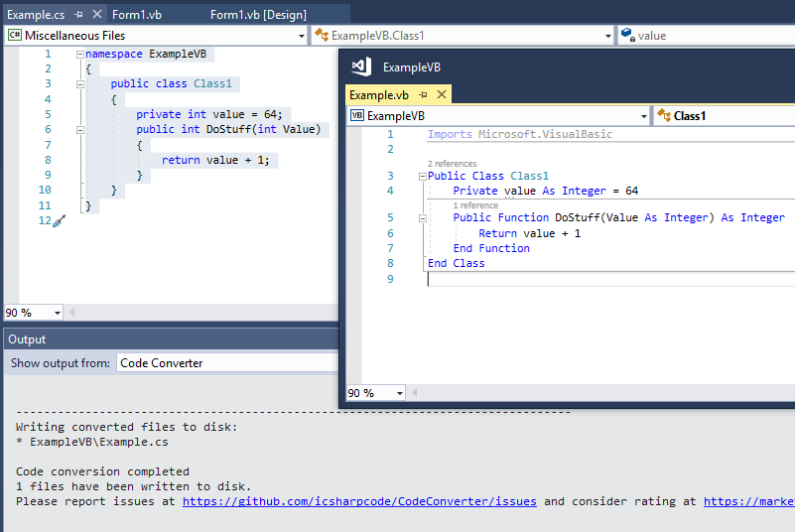This screenshot has width=795, height=532.
Task: Open the ExampleVB project dropdown in VB editor
Action: click(x=643, y=116)
